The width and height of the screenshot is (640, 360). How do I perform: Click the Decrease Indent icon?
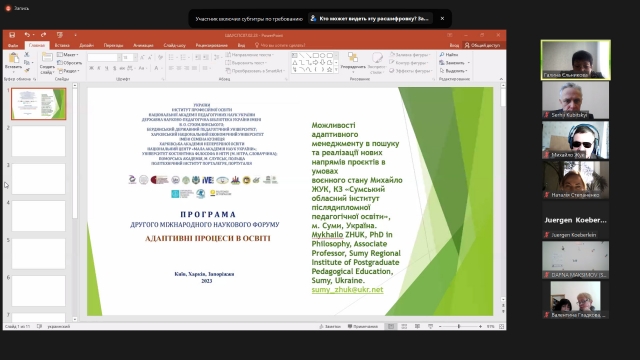point(198,58)
